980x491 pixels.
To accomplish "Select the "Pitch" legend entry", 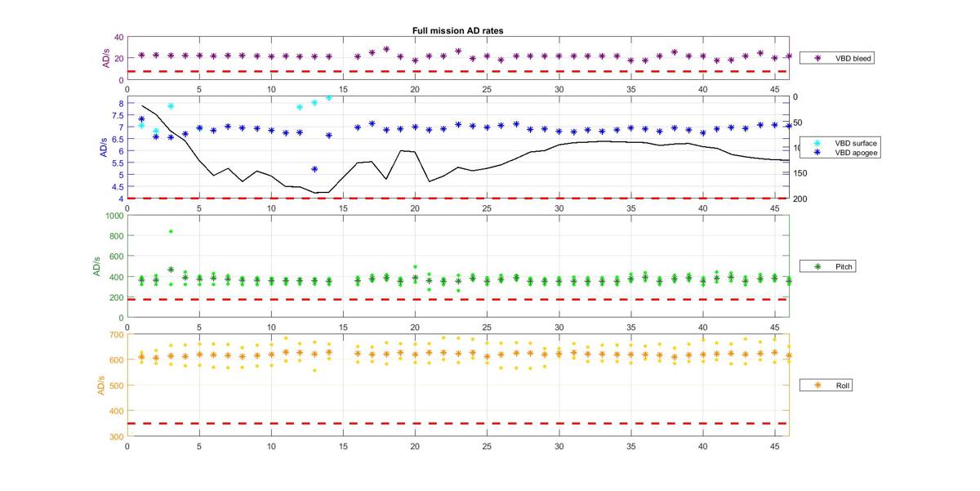I will tap(828, 267).
